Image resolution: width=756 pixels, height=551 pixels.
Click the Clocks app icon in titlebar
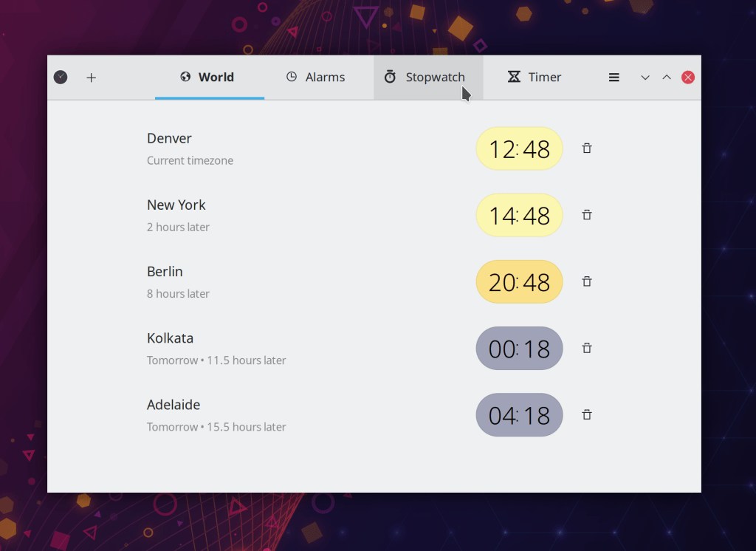(x=61, y=77)
